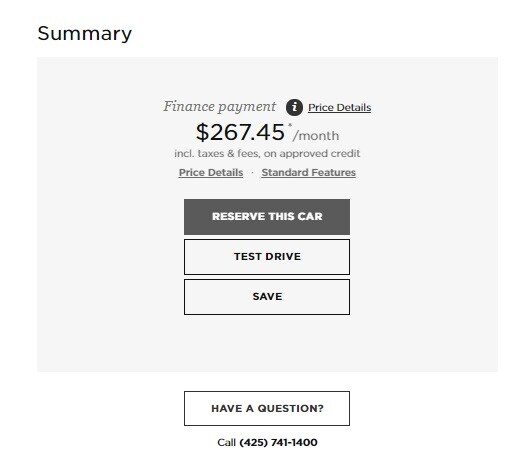Click empty gray panel area below Save
Viewport: 530px width, 470px height.
pyautogui.click(x=267, y=343)
